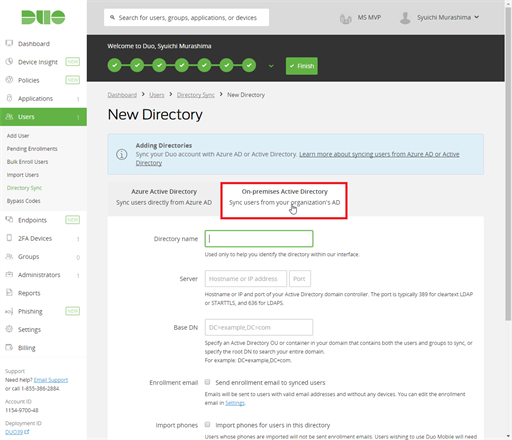The height and width of the screenshot is (440, 512).
Task: Open Dashboard via its sidebar icon
Action: point(9,43)
